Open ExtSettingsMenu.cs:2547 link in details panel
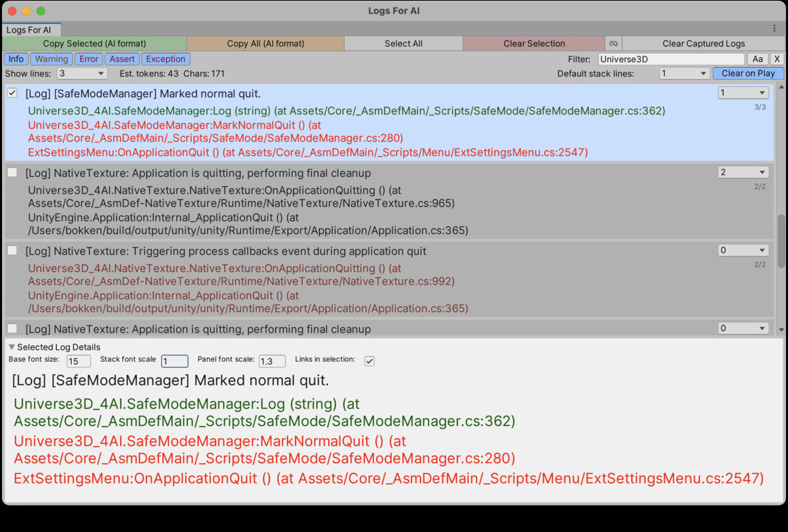This screenshot has height=532, width=788. coord(389,478)
